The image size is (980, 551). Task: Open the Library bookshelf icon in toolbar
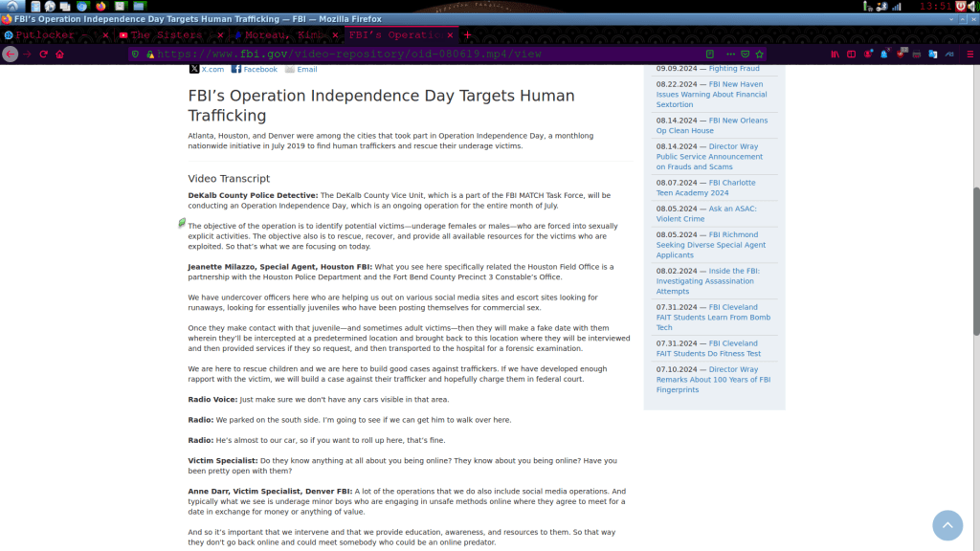point(835,55)
